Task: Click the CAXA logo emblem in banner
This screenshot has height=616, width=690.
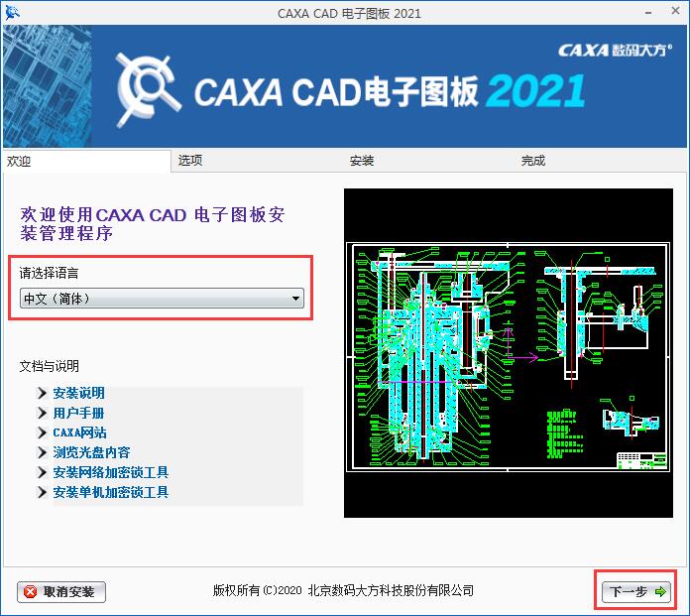Action: click(x=148, y=89)
